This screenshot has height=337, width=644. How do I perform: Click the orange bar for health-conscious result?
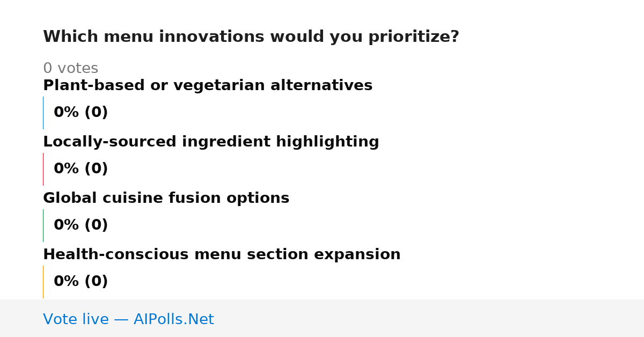pyautogui.click(x=43, y=282)
